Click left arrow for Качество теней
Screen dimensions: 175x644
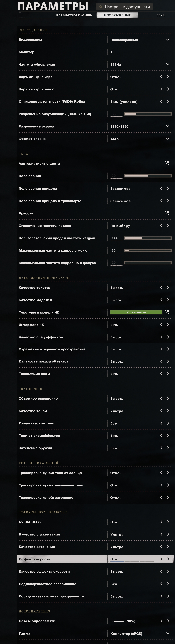tap(161, 411)
